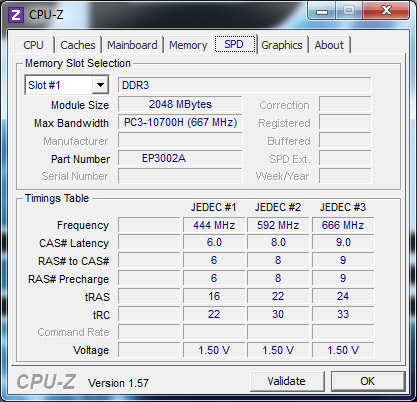Open the Mainboard tab
Image resolution: width=417 pixels, height=402 pixels.
(132, 45)
